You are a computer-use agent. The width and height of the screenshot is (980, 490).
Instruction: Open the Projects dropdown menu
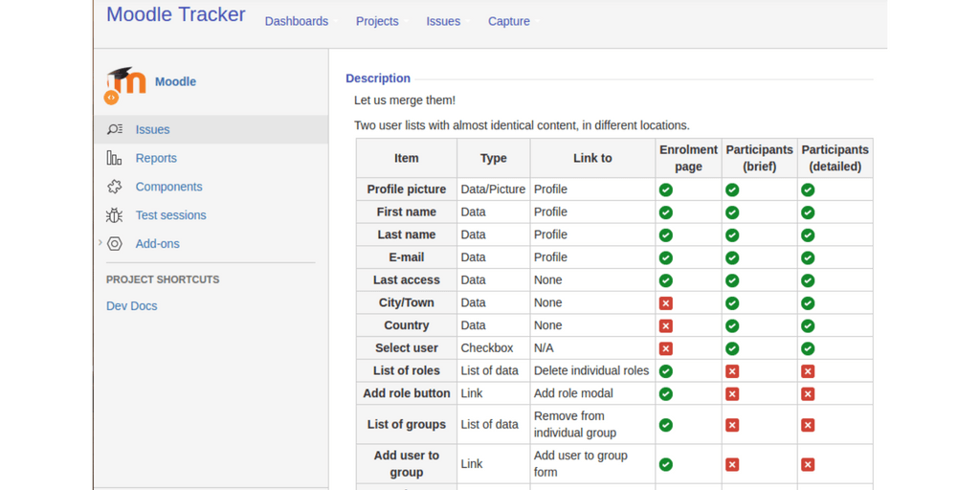pyautogui.click(x=381, y=21)
